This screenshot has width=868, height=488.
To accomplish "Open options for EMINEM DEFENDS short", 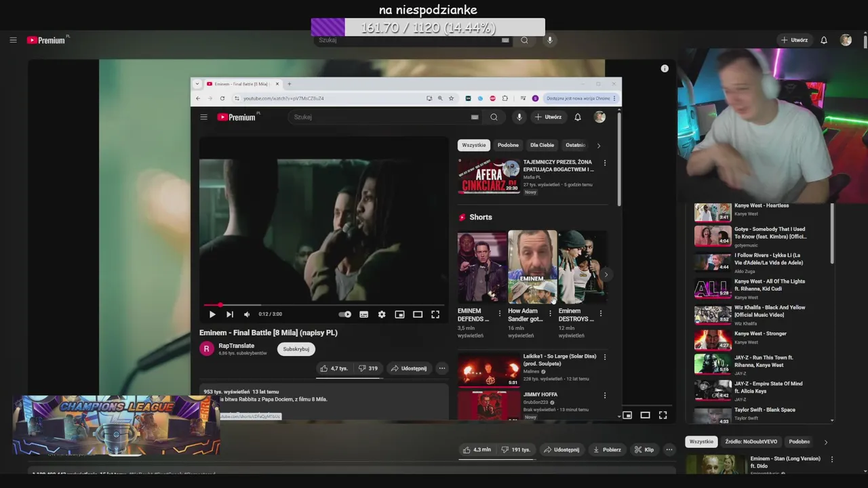I will point(500,313).
